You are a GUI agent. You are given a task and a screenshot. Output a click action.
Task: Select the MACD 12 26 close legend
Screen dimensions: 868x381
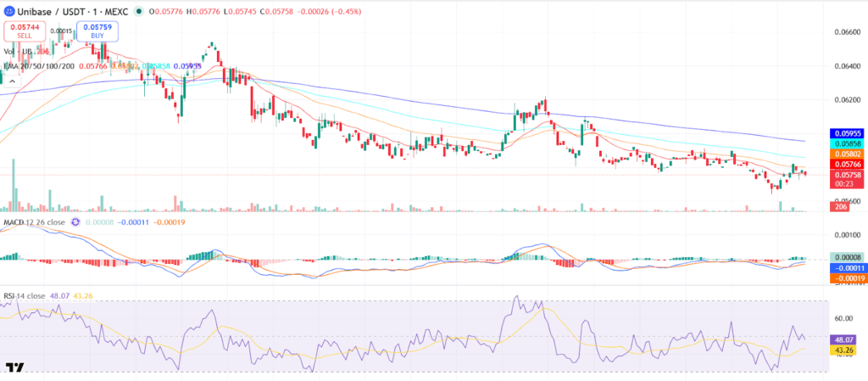pos(34,222)
